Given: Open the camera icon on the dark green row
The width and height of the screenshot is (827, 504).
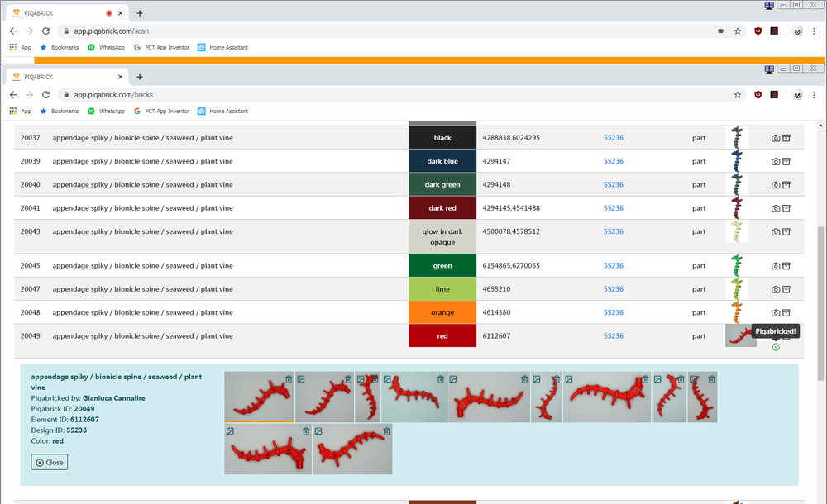Looking at the screenshot, I should [x=776, y=185].
